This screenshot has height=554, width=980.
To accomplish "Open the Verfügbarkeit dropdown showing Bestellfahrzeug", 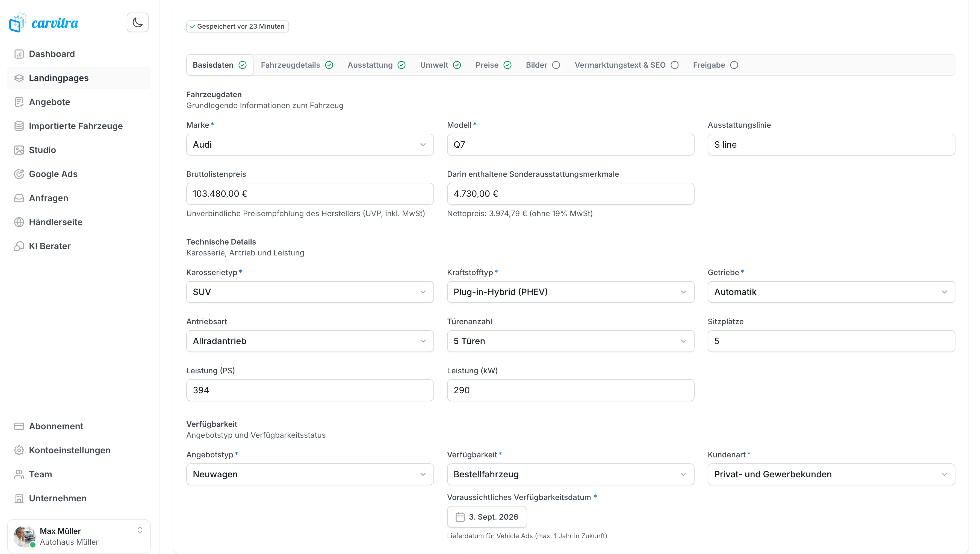I will [x=570, y=474].
